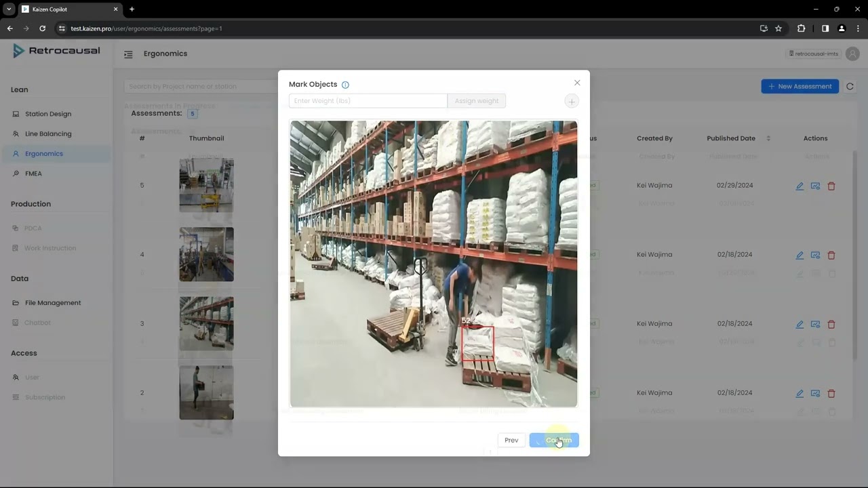Image resolution: width=868 pixels, height=488 pixels.
Task: Open File Management in sidebar
Action: pyautogui.click(x=52, y=303)
